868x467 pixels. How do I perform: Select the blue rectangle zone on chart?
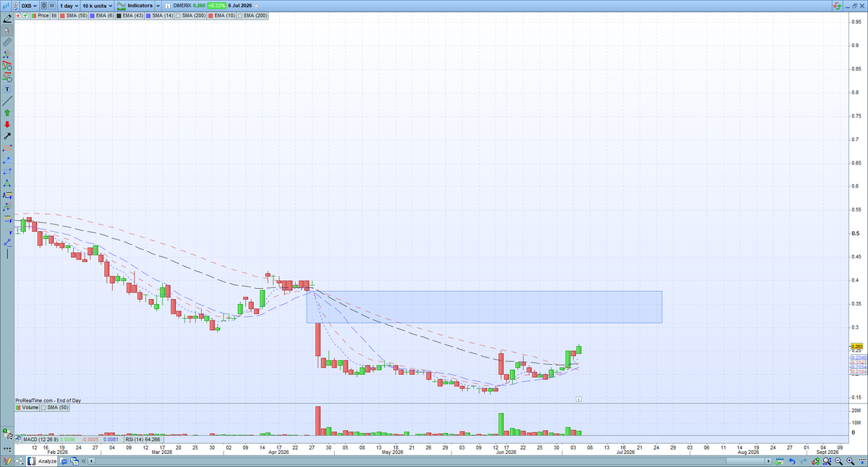484,307
